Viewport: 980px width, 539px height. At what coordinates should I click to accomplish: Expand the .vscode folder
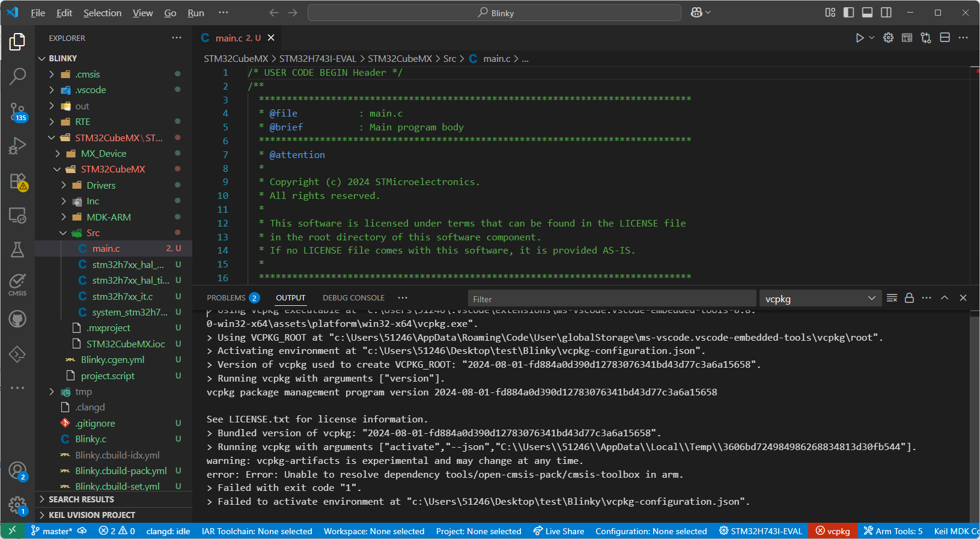click(52, 90)
